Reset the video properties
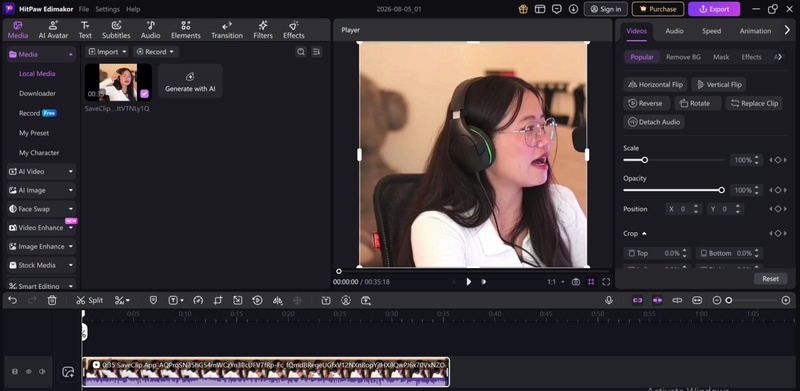The width and height of the screenshot is (800, 391). pos(770,279)
